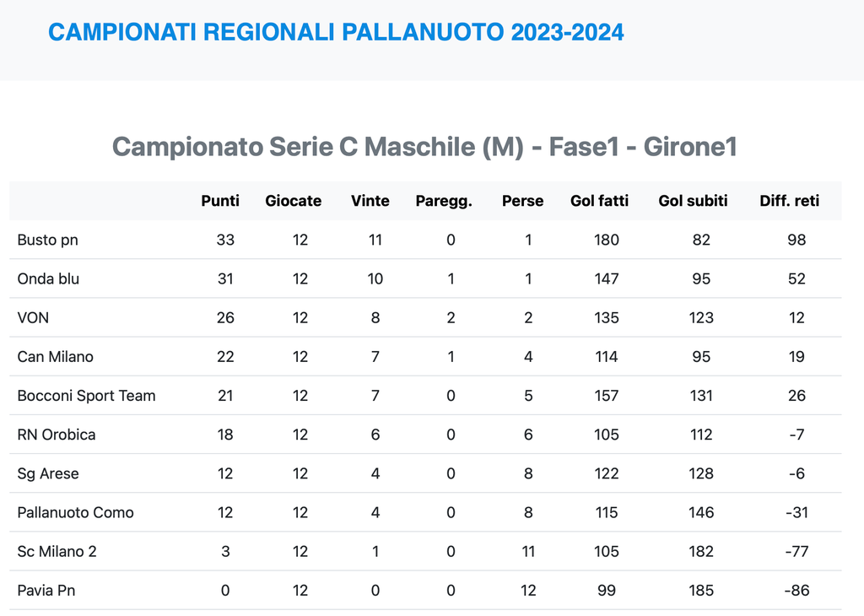This screenshot has width=864, height=616.
Task: Click the Can Milano team name
Action: click(x=56, y=356)
